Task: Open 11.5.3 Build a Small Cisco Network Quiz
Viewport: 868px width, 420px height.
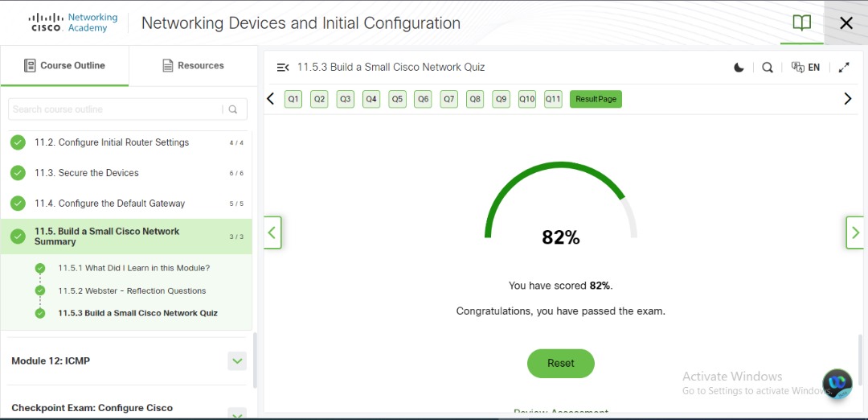Action: [x=138, y=313]
